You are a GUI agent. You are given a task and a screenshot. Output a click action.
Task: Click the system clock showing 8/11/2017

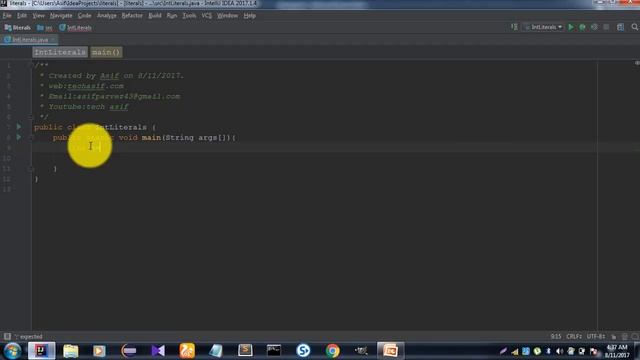tap(617, 351)
